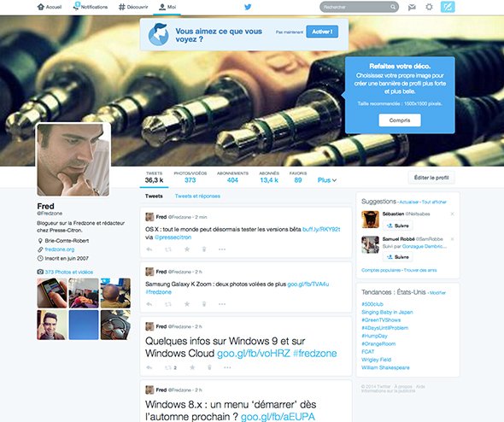
Task: Open more options on OS X tweet
Action: (x=222, y=249)
